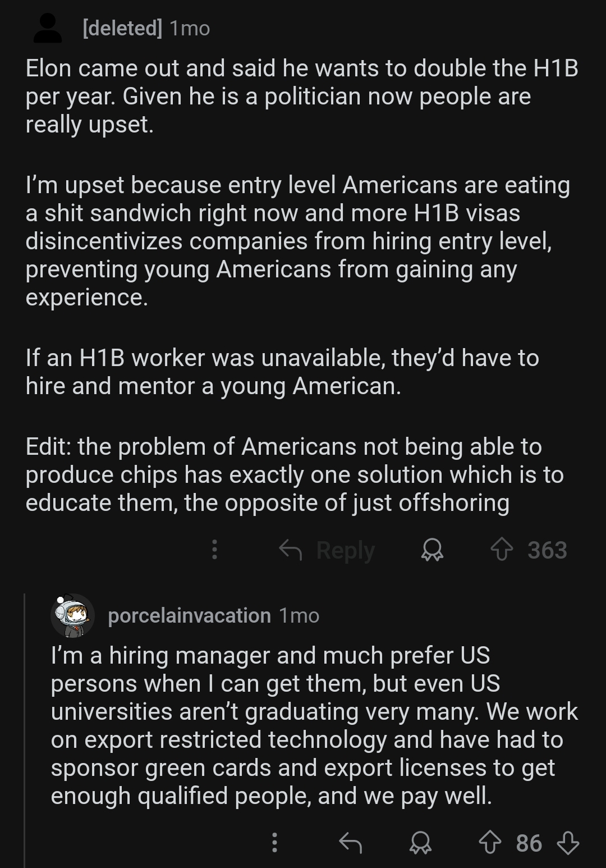This screenshot has height=868, width=606.
Task: Upvote porcelainvacation's comment with 86 points
Action: tap(490, 843)
